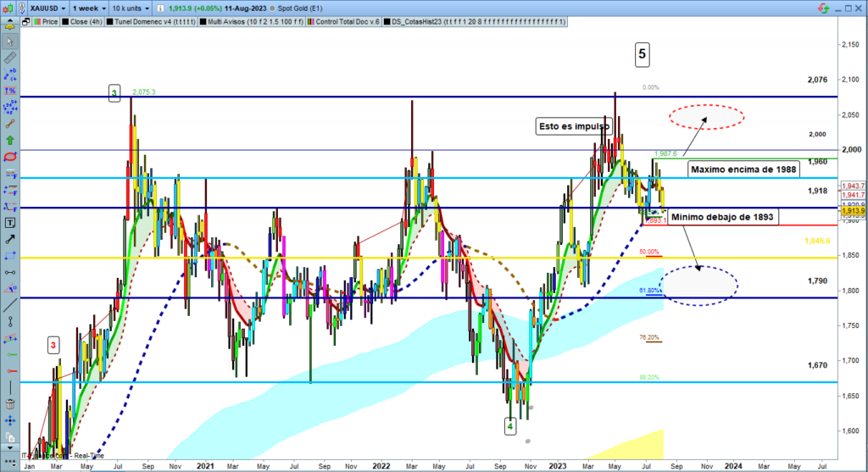Click the Close (4h) black color swatch
Screen dimensions: 868x472
(67, 22)
